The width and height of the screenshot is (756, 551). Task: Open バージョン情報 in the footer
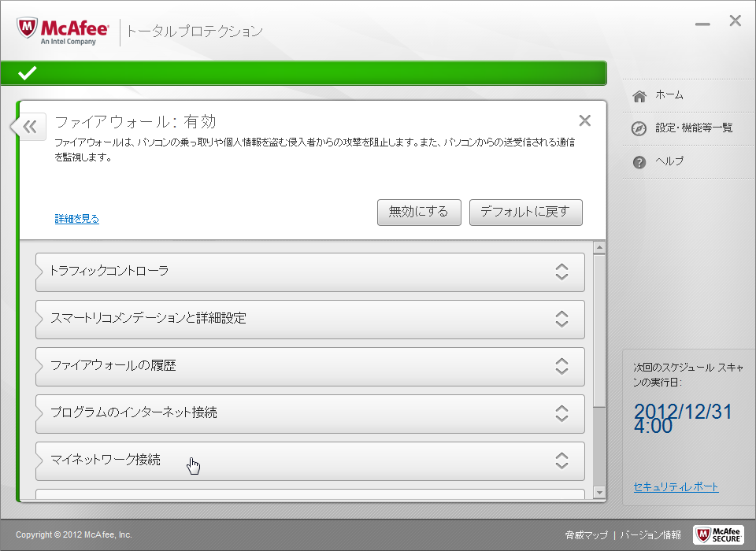tap(650, 535)
